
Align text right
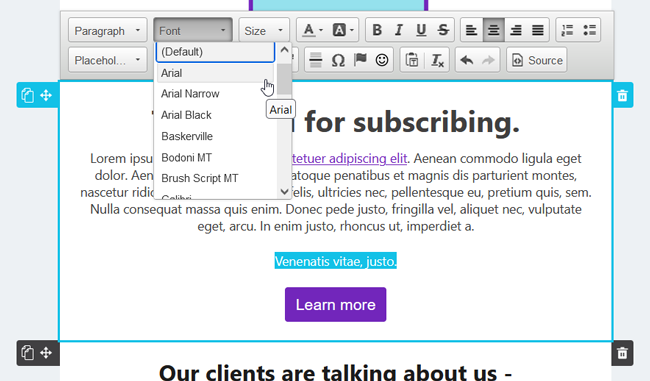pos(516,30)
